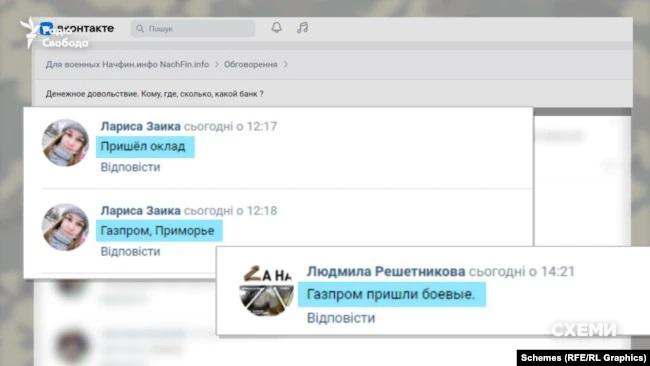Click the chevron after Обговорення

[286, 65]
